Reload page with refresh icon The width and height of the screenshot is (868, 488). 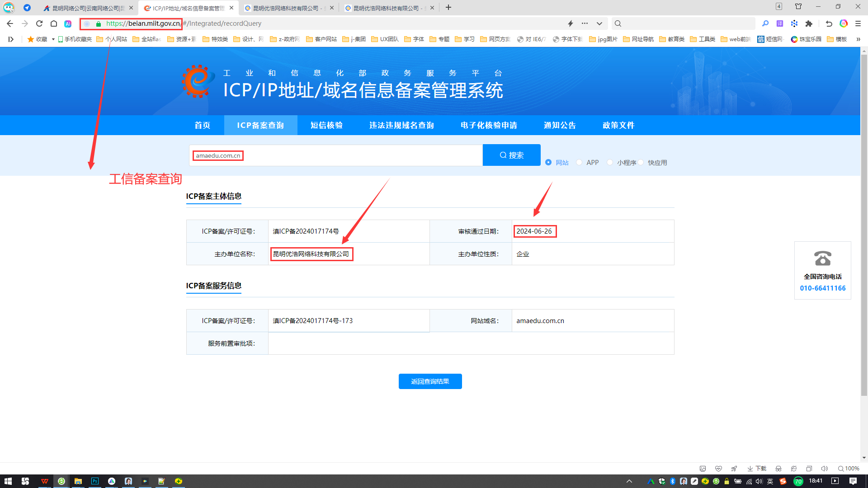pyautogui.click(x=39, y=23)
